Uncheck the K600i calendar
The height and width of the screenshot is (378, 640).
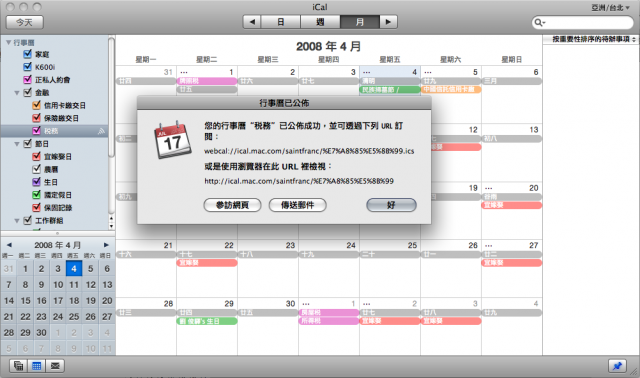28,67
